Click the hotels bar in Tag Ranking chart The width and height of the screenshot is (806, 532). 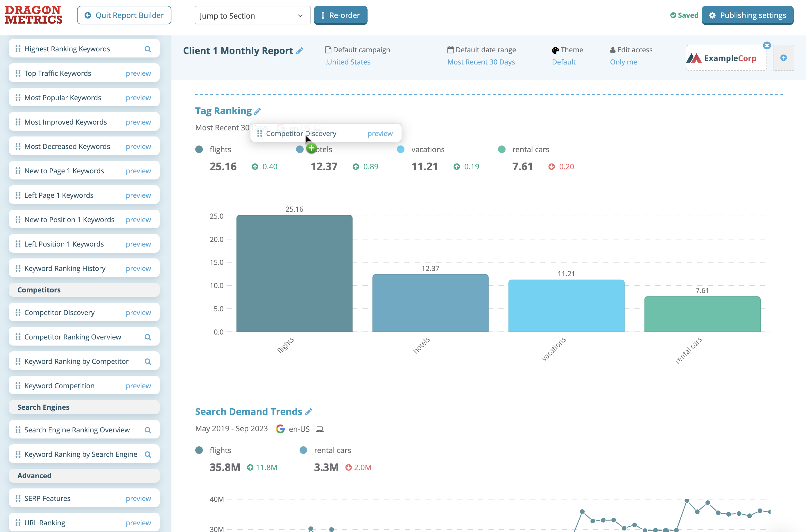pos(430,303)
